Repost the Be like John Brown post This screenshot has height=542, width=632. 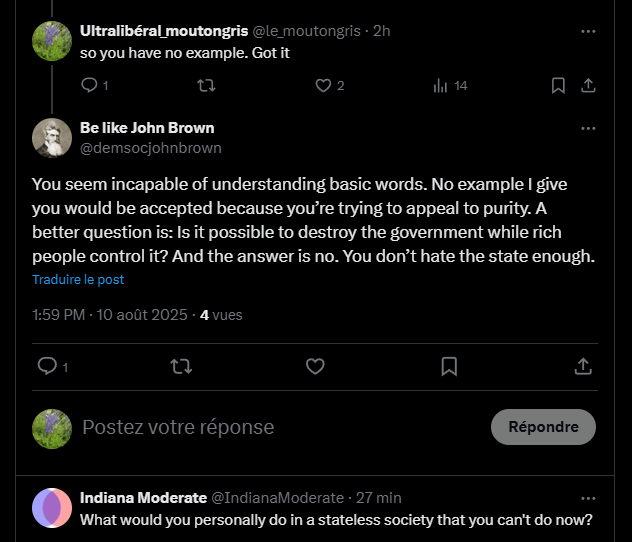pos(181,367)
